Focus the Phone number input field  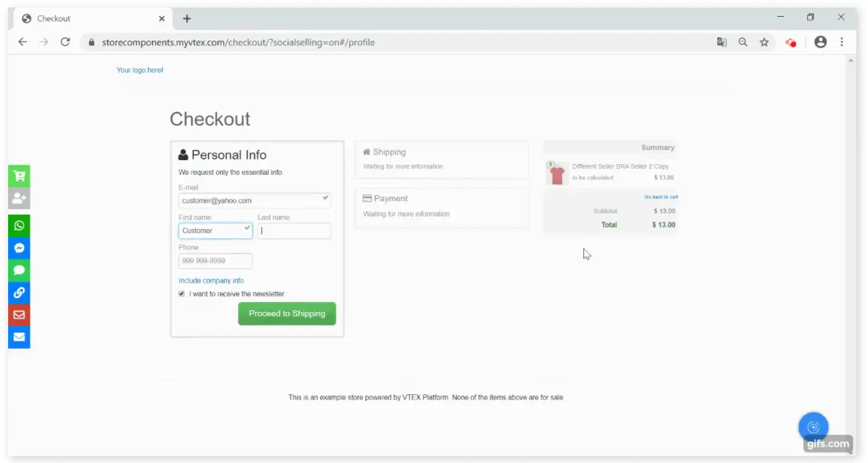pyautogui.click(x=215, y=261)
